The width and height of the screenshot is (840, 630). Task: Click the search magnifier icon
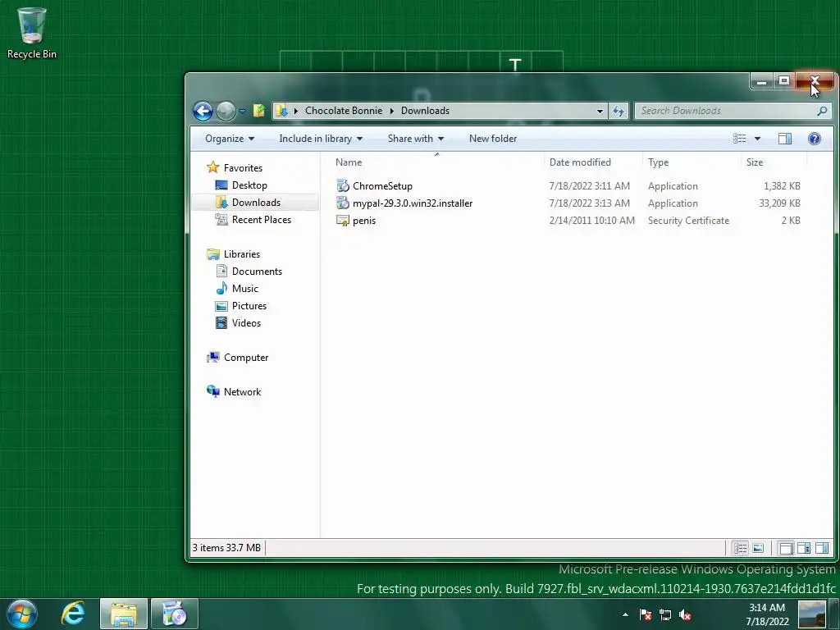point(822,111)
